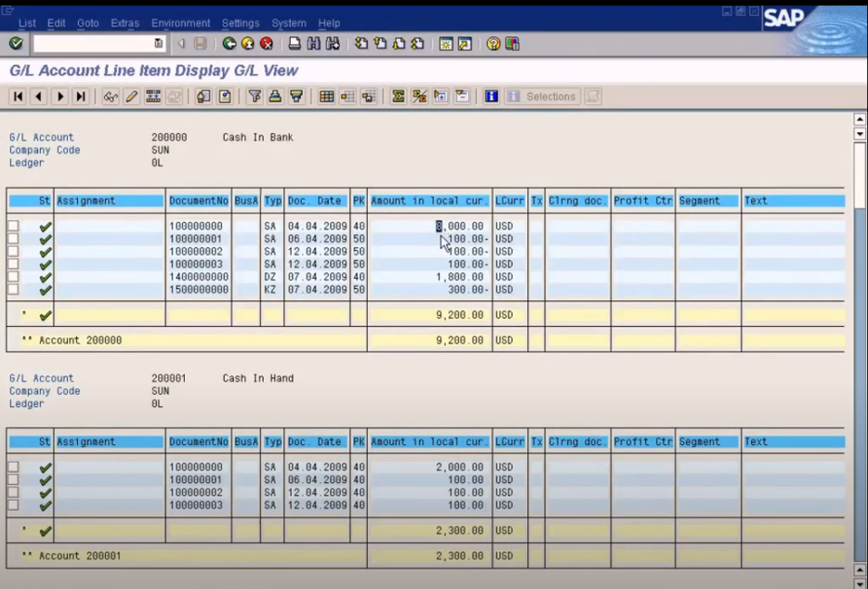Click the Selections button

tap(542, 97)
